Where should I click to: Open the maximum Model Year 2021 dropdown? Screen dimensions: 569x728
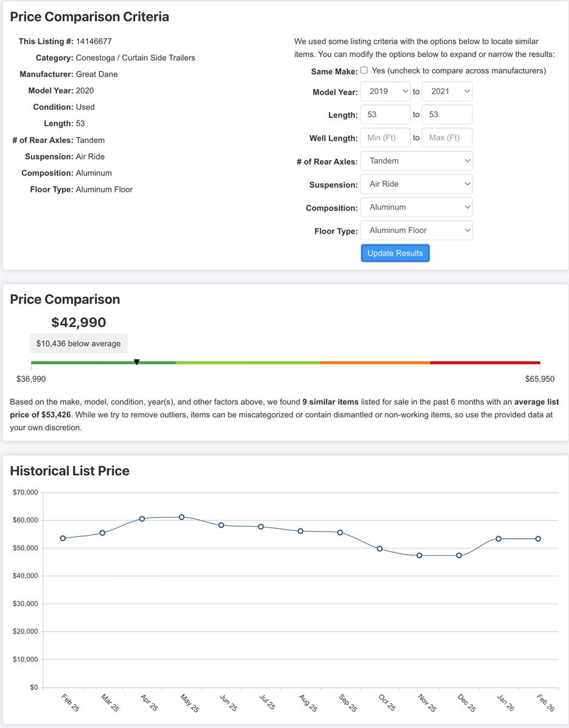[446, 92]
